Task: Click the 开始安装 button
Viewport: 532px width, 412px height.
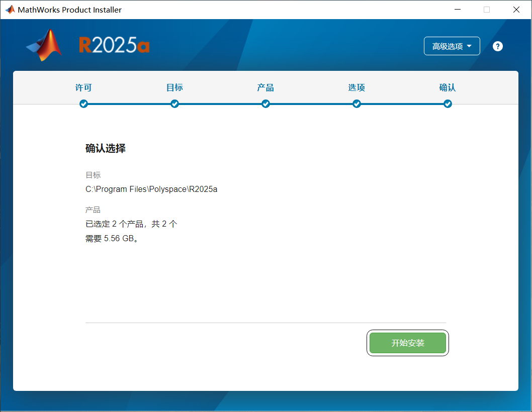Action: pyautogui.click(x=407, y=343)
